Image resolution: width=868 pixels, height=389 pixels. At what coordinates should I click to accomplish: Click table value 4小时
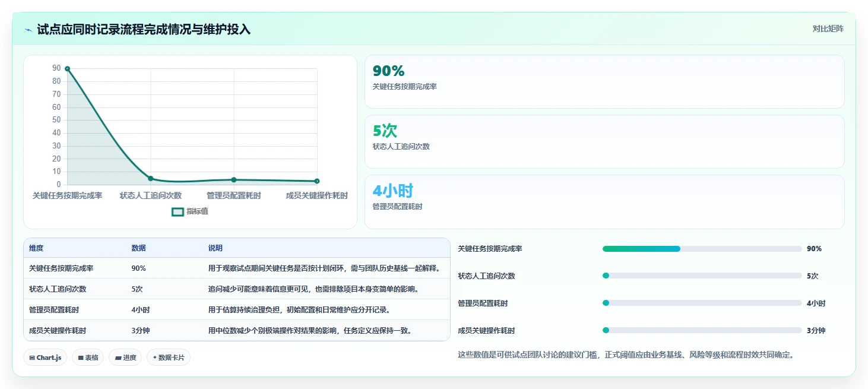coord(140,310)
